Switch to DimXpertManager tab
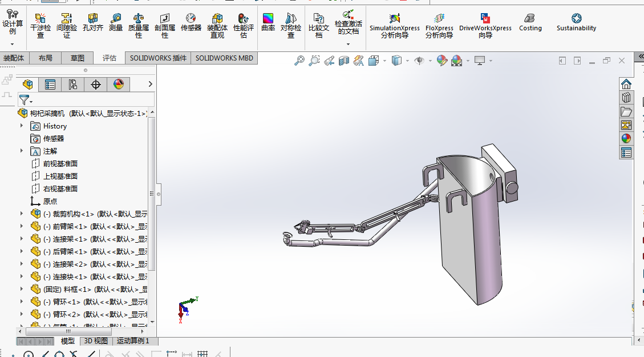644x357 pixels. 96,85
